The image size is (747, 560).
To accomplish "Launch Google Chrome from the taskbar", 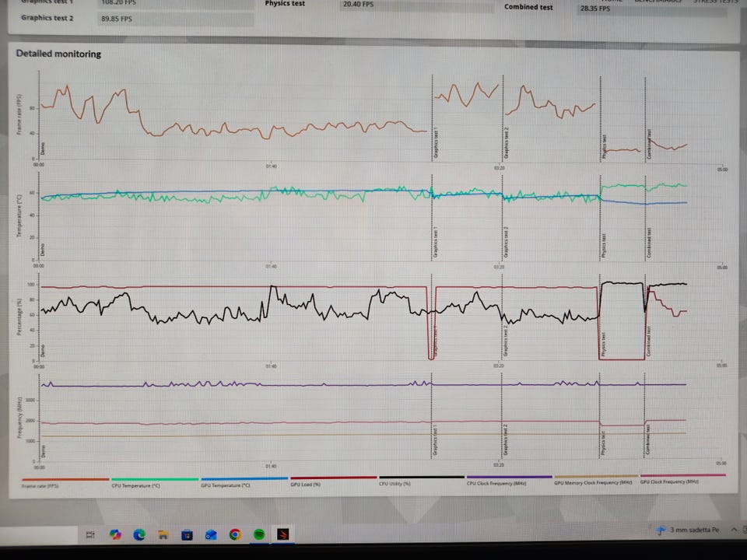I will [235, 535].
